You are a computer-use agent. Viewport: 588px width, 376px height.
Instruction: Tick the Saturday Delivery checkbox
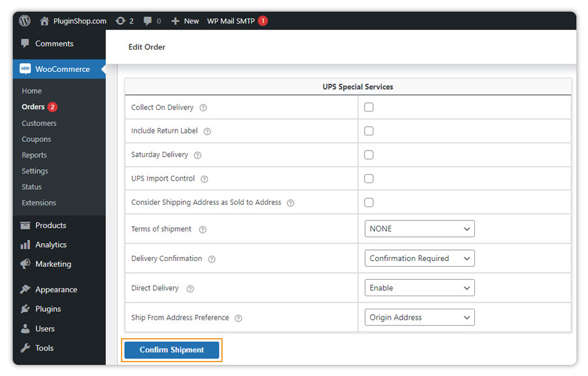point(369,155)
